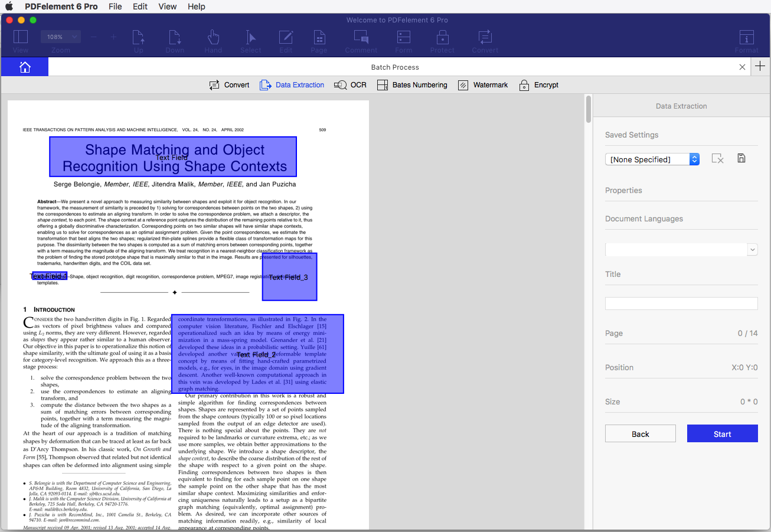Add a new tab with plus icon

760,66
